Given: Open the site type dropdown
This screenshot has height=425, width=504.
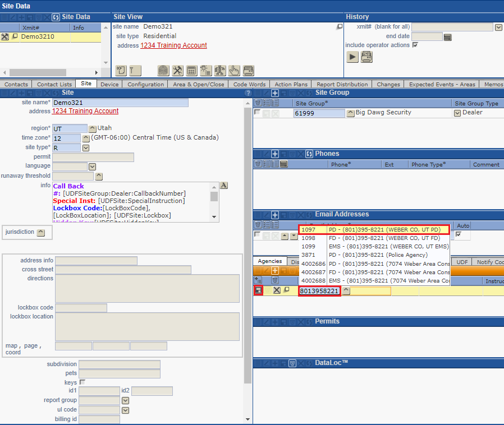Looking at the screenshot, I should pyautogui.click(x=86, y=148).
